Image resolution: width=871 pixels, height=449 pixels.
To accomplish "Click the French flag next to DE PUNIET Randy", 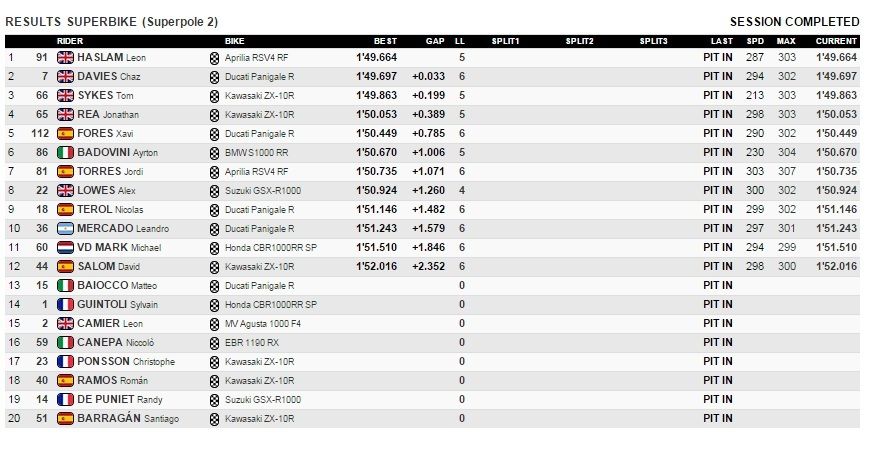I will pyautogui.click(x=65, y=400).
